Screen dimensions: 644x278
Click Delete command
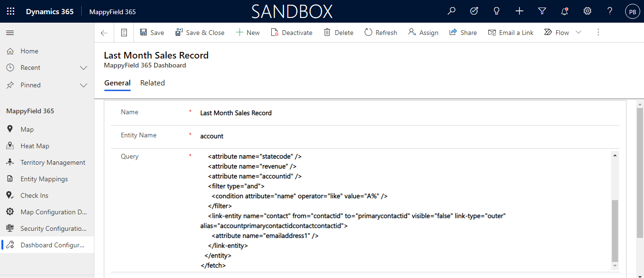coord(338,33)
